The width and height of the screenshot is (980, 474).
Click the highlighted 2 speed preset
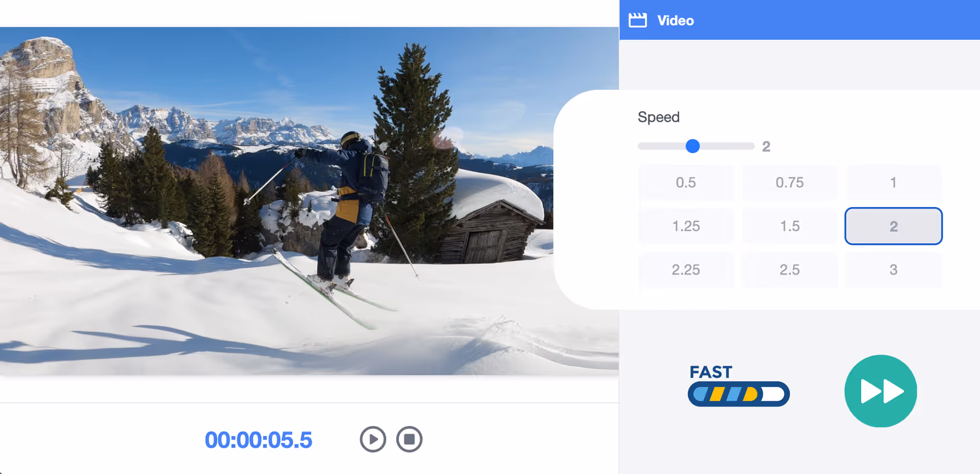pos(893,226)
